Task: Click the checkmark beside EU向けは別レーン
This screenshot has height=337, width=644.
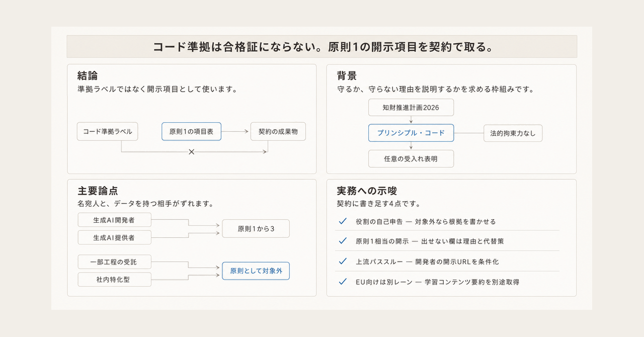Action: 343,281
